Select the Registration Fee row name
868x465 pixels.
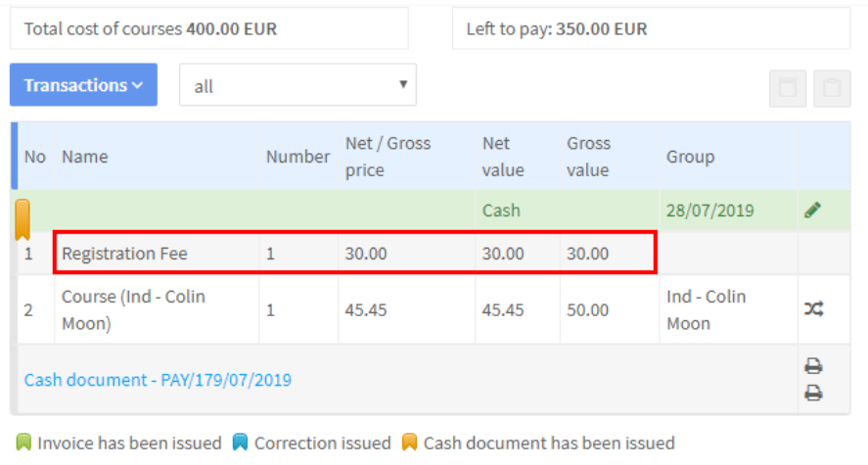pyautogui.click(x=124, y=254)
